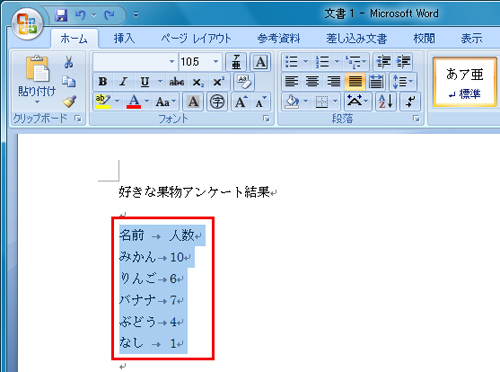Show or hide paragraph marks

click(410, 101)
